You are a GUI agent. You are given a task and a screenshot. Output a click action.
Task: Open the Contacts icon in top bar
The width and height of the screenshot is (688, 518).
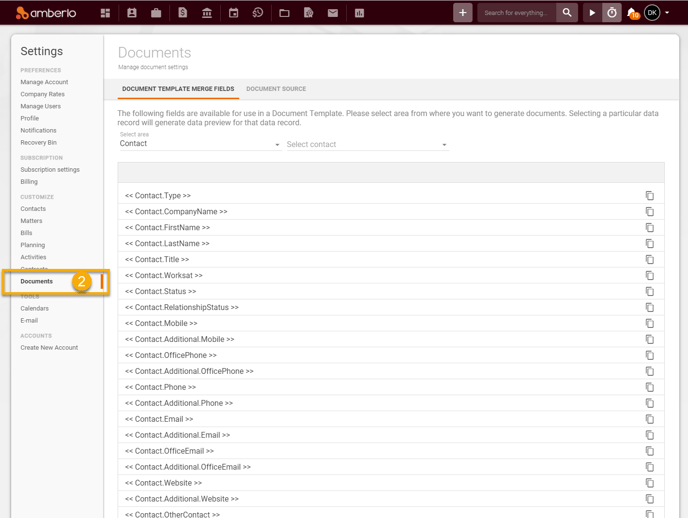point(132,13)
